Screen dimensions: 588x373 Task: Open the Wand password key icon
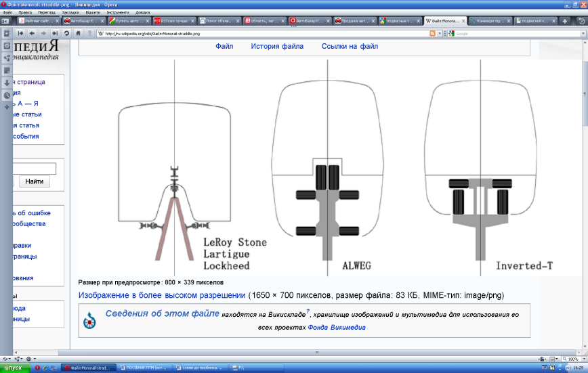click(x=89, y=33)
